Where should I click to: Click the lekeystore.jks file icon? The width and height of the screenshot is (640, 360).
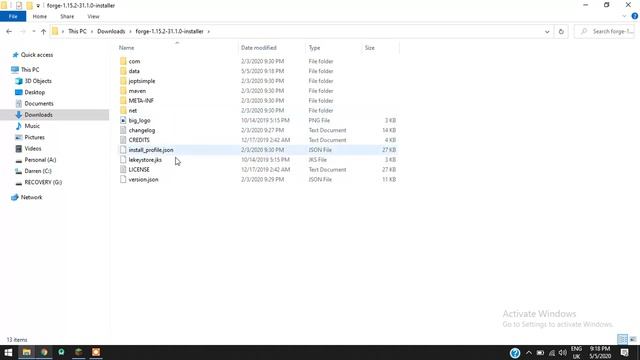123,160
